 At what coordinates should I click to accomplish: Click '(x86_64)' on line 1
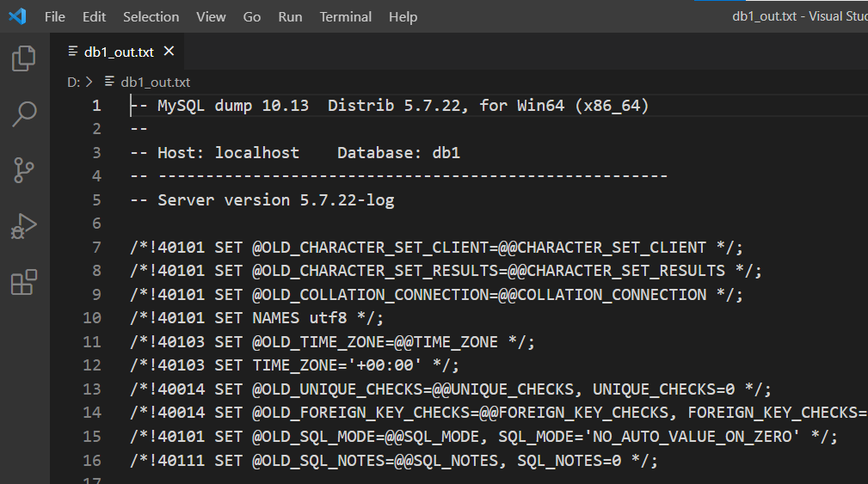pos(612,106)
